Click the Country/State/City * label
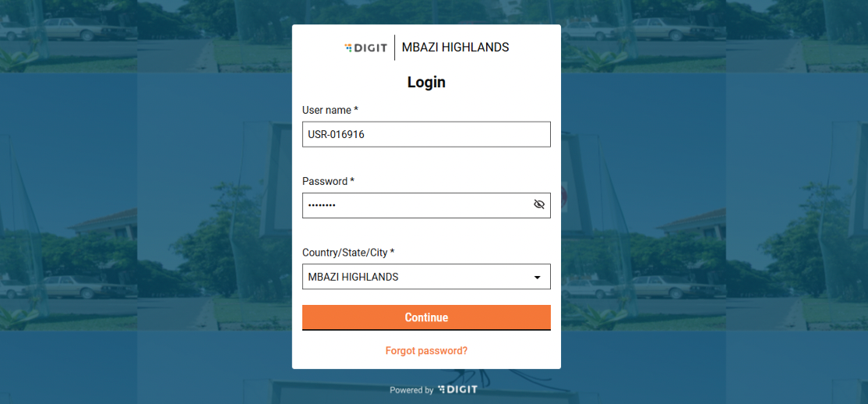Viewport: 868px width, 404px height. click(348, 253)
